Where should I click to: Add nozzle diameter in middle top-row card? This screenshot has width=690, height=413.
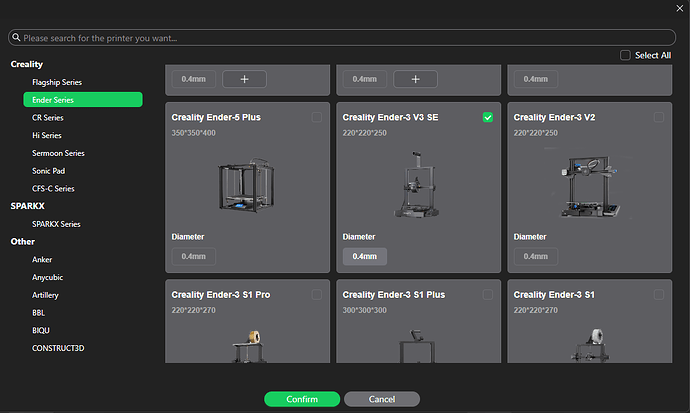[x=415, y=79]
